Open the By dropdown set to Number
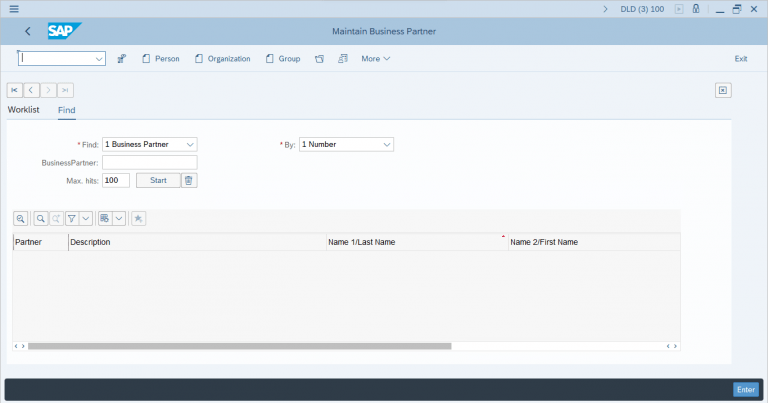The image size is (768, 403). [386, 144]
